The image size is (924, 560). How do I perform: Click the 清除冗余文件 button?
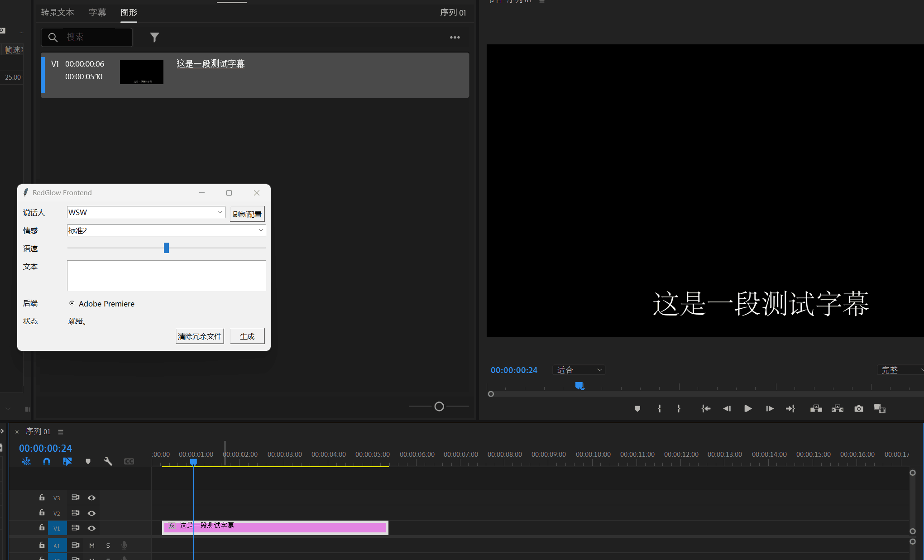point(200,336)
